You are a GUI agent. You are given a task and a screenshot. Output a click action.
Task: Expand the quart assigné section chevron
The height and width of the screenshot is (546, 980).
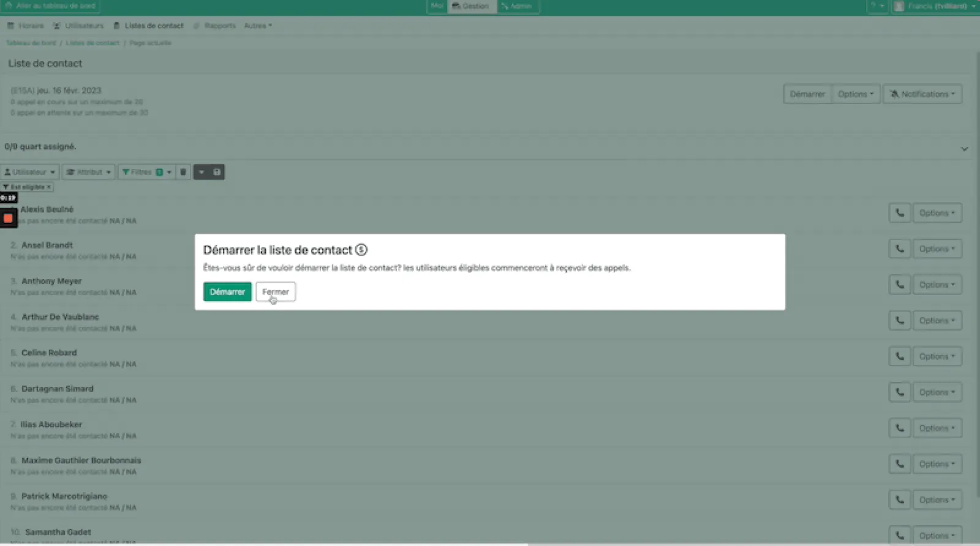(x=964, y=149)
